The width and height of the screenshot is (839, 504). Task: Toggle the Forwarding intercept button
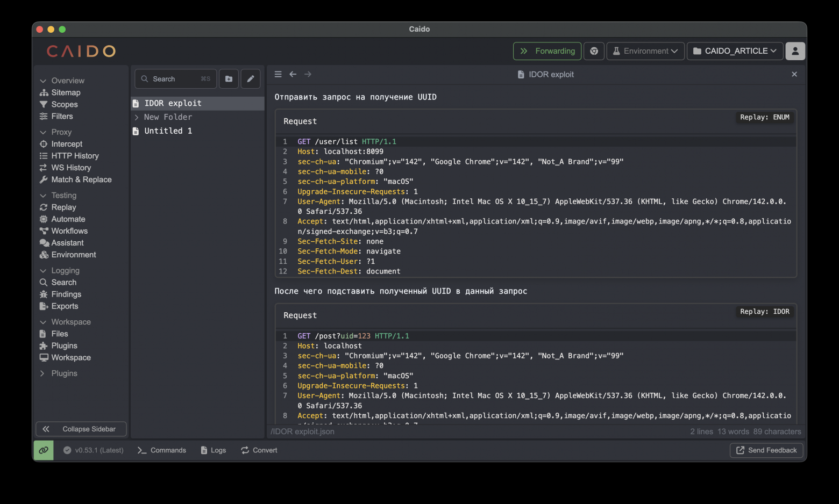[x=547, y=51]
